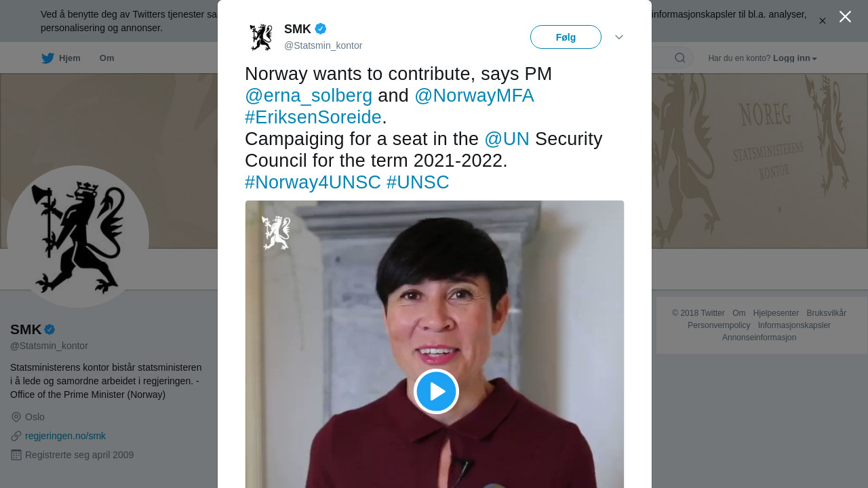Open the Logg inn dropdown
868x488 pixels.
pos(795,58)
